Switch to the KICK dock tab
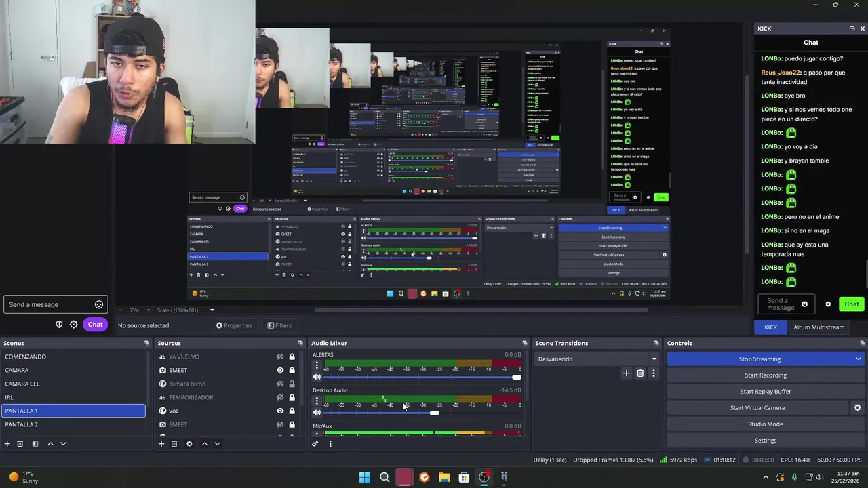The height and width of the screenshot is (488, 868). tap(770, 327)
